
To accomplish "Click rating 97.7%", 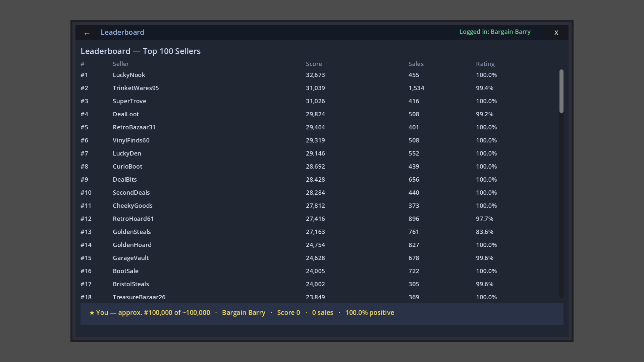I will (x=484, y=219).
